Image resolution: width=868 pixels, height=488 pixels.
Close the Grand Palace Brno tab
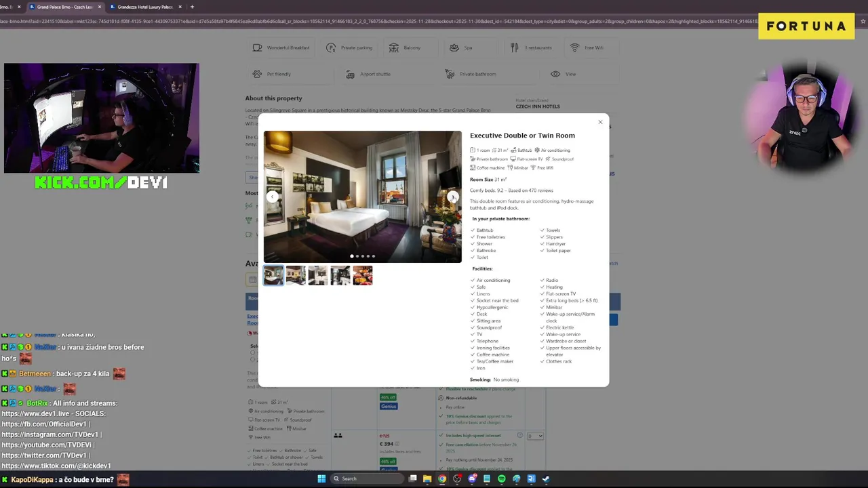point(100,7)
